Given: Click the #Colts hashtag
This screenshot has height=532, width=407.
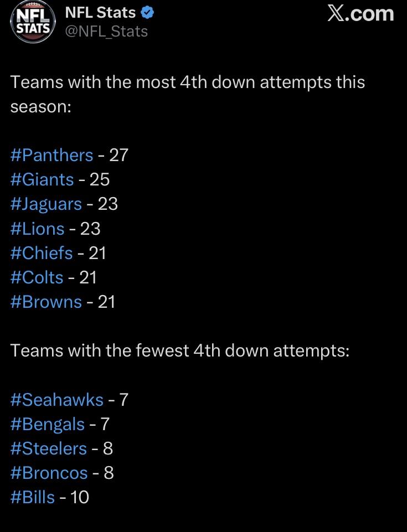Looking at the screenshot, I should (x=37, y=277).
